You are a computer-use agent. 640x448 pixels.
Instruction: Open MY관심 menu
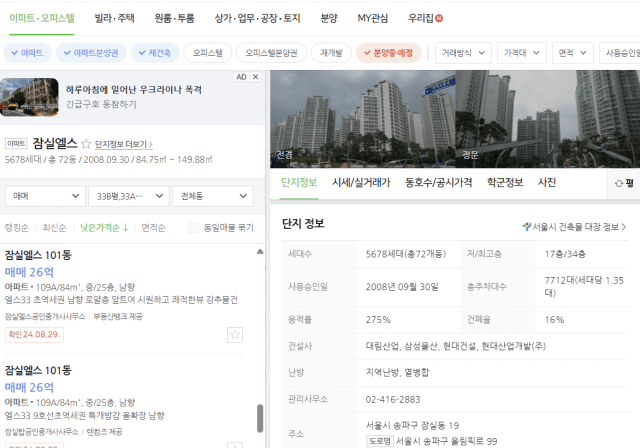[x=373, y=18]
